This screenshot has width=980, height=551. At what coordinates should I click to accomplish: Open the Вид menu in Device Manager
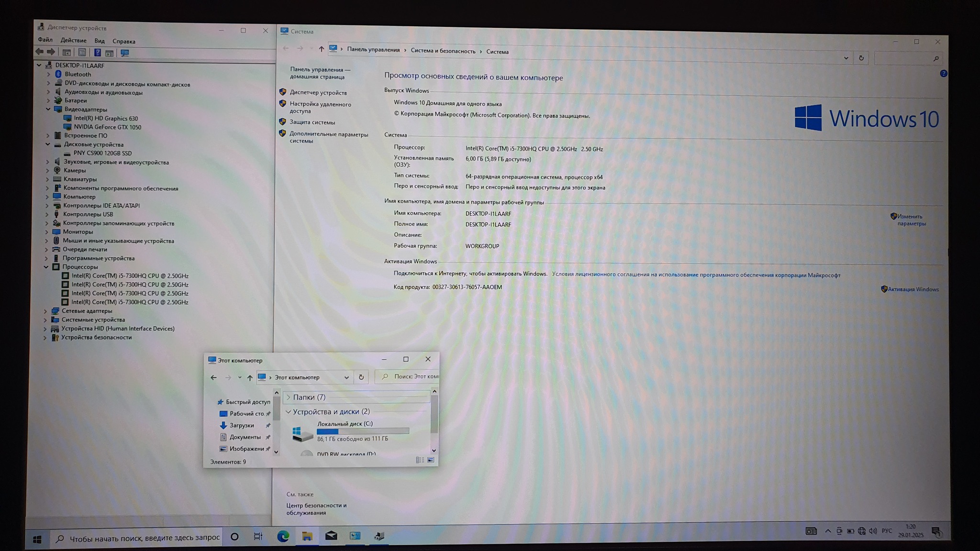tap(99, 41)
